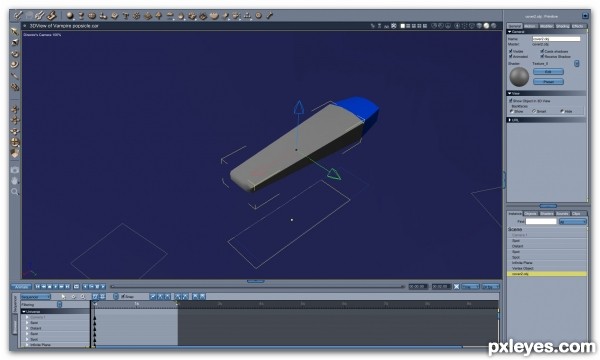
Task: Click the loop playback icon beside transport controls
Action: 76,286
